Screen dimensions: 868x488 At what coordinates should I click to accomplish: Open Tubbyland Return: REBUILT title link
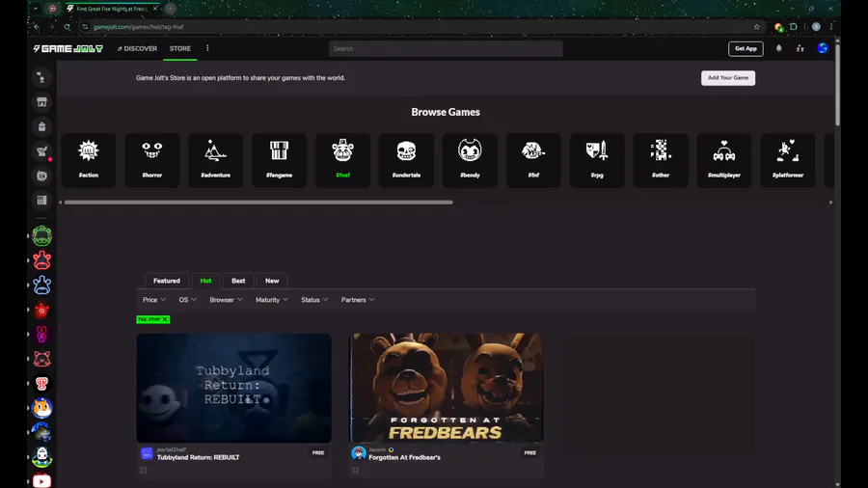[198, 457]
